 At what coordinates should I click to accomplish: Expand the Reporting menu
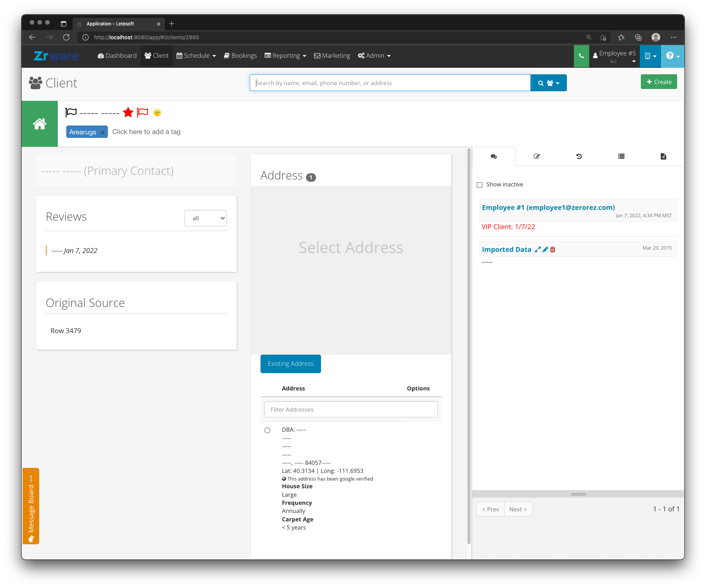tap(286, 56)
